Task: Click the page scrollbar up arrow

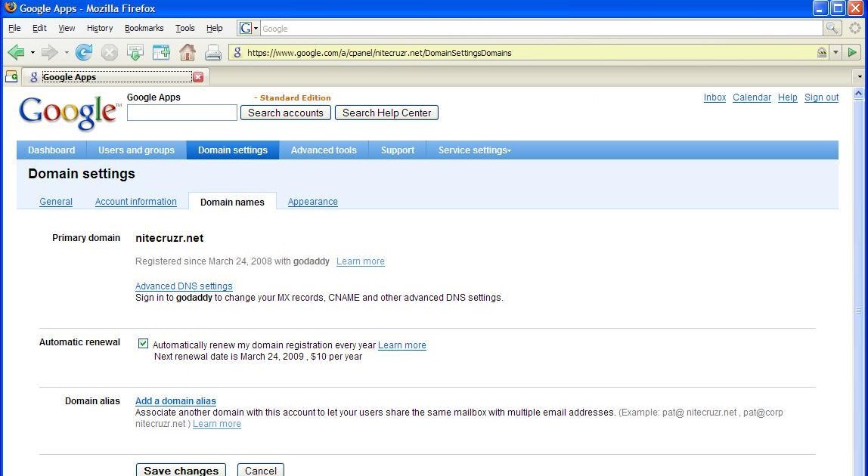Action: pos(858,94)
